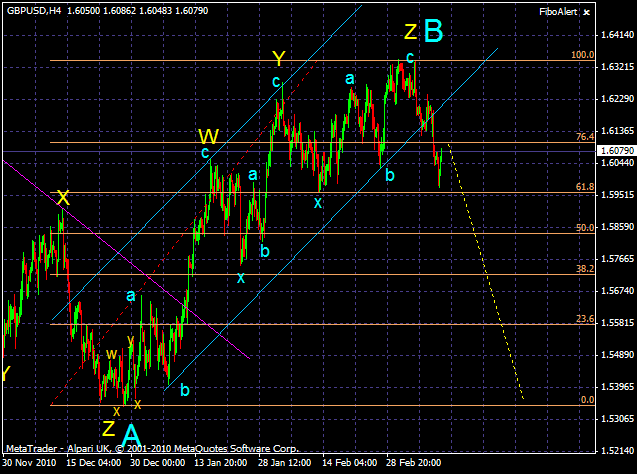Click the yellow W wave label
The image size is (637, 474).
coord(209,136)
